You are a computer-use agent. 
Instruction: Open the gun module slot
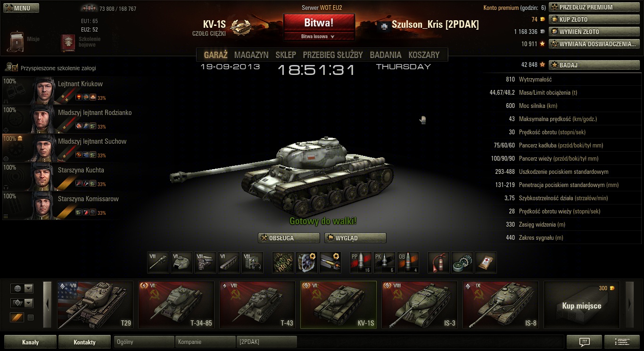pyautogui.click(x=158, y=262)
